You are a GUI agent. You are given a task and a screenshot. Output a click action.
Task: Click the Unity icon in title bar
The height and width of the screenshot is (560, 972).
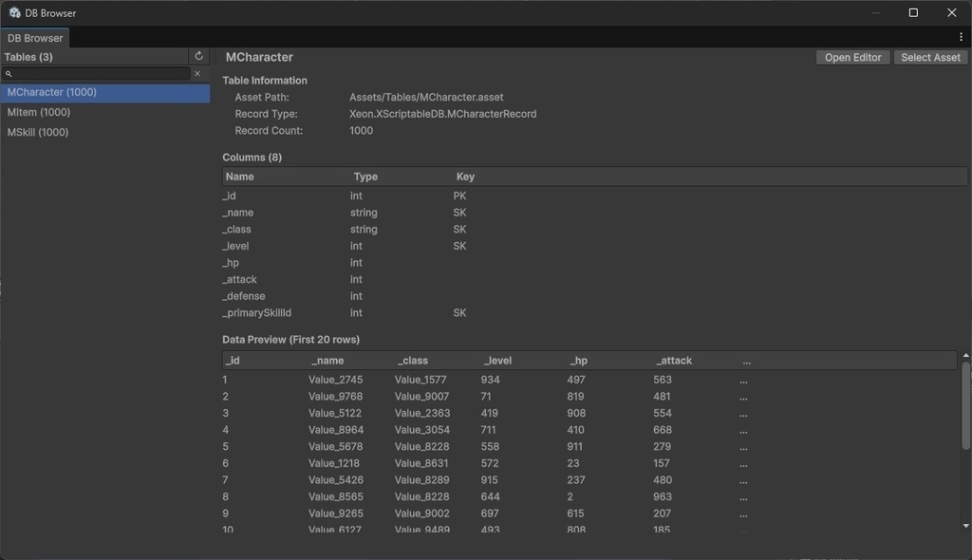tap(14, 13)
